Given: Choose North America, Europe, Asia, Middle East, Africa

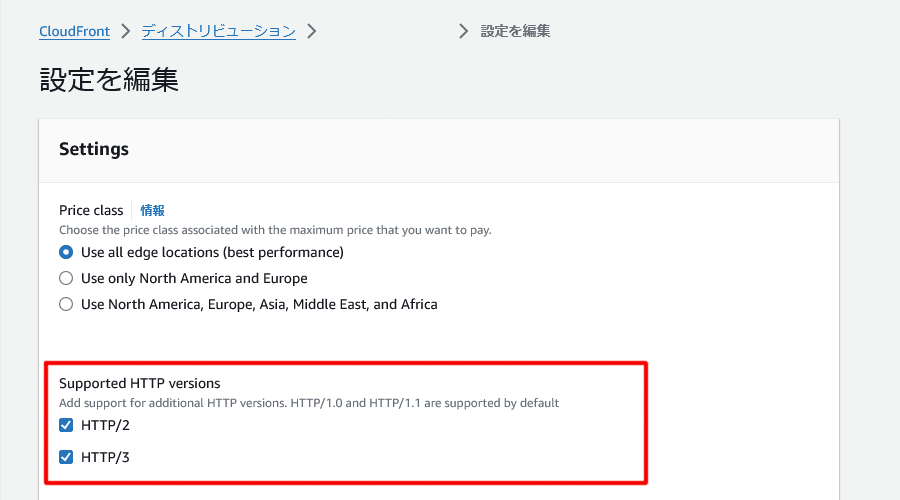Looking at the screenshot, I should pyautogui.click(x=66, y=304).
